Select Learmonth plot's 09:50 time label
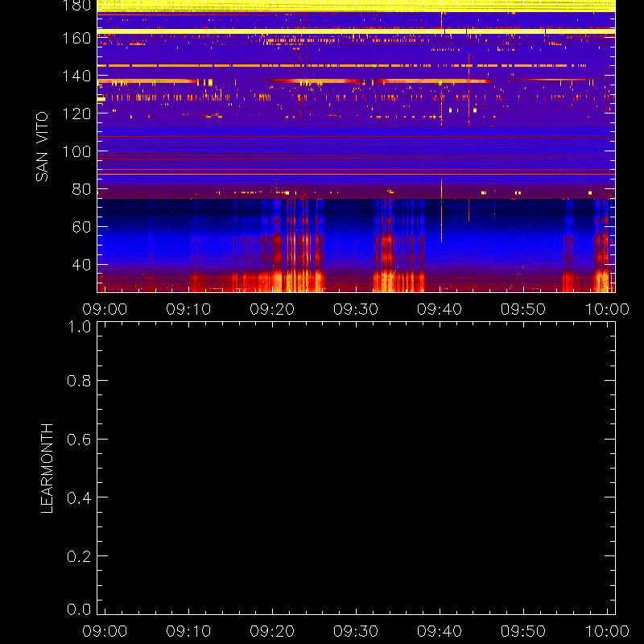 (x=523, y=631)
